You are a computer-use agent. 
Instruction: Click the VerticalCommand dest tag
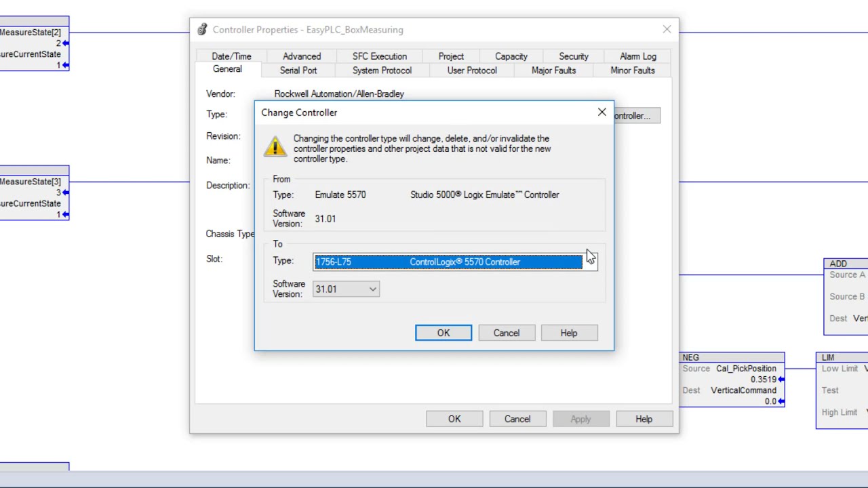coord(743,390)
